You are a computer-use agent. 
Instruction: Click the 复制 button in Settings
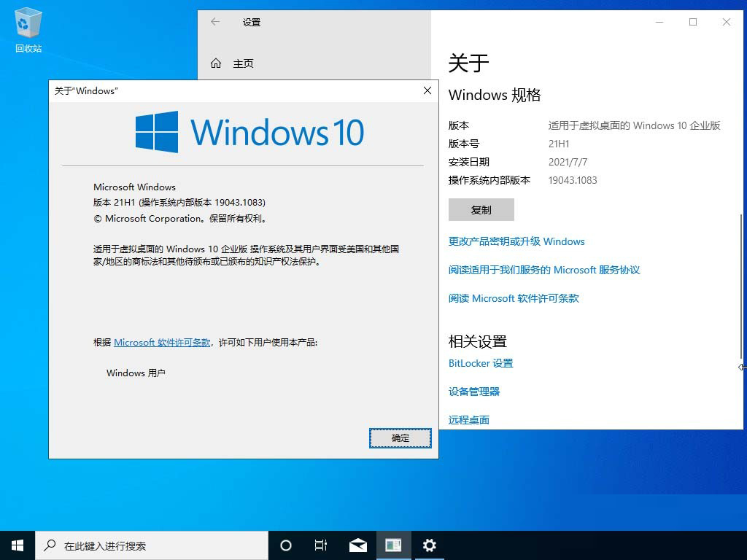pyautogui.click(x=481, y=209)
